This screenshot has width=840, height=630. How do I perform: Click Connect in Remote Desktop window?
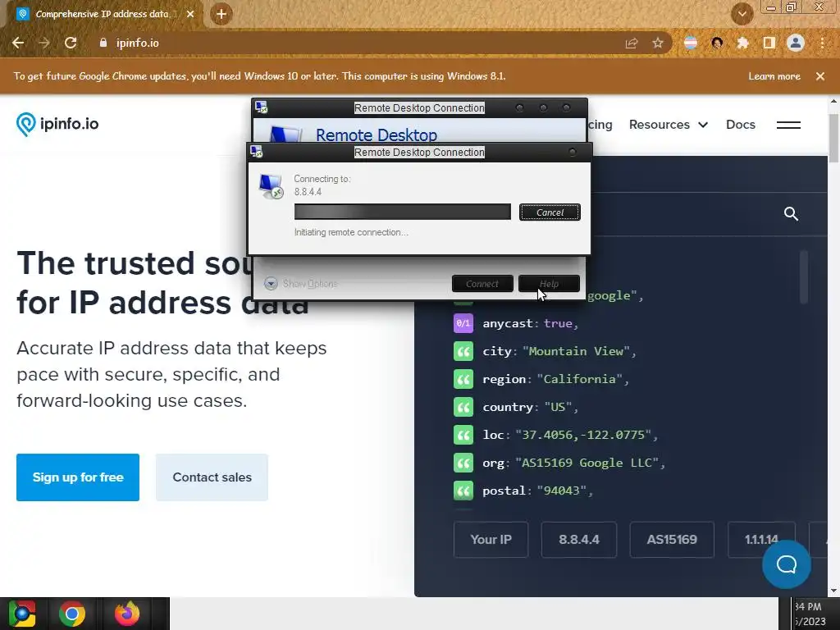[482, 283]
